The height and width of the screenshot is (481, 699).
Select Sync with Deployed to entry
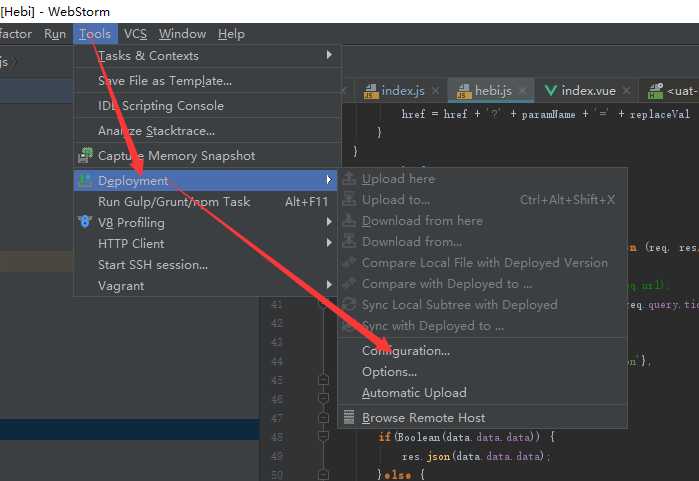click(x=482, y=326)
